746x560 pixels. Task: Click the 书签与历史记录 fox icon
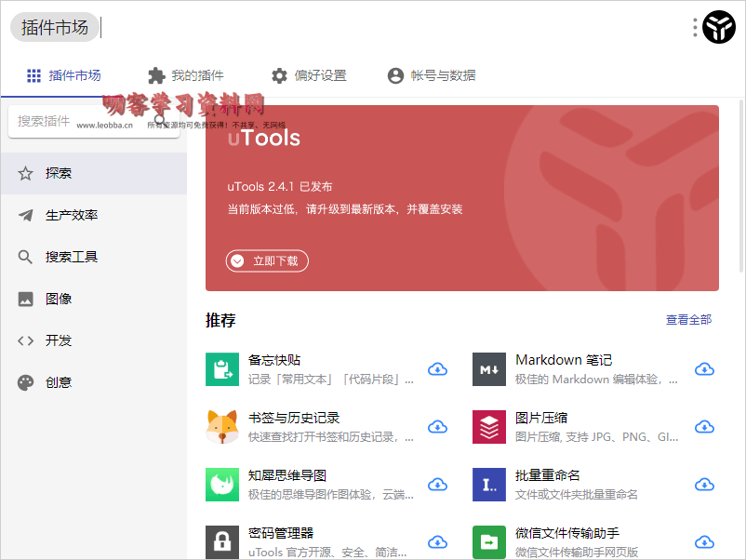pyautogui.click(x=222, y=427)
